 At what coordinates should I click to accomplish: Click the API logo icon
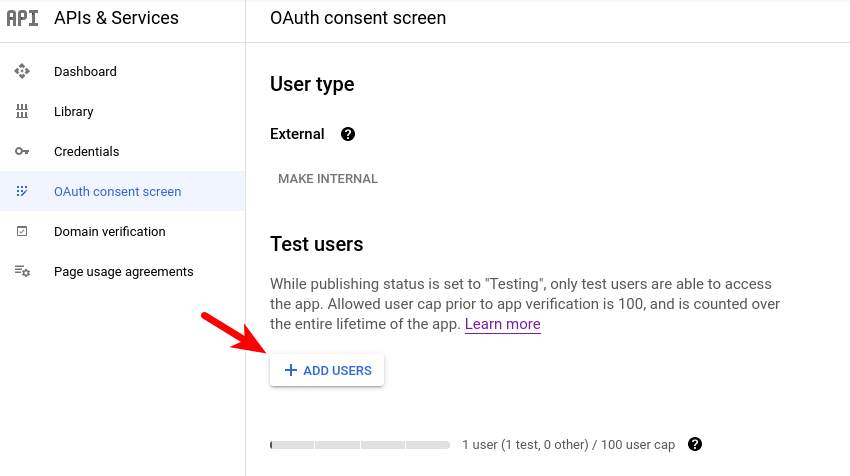(22, 18)
